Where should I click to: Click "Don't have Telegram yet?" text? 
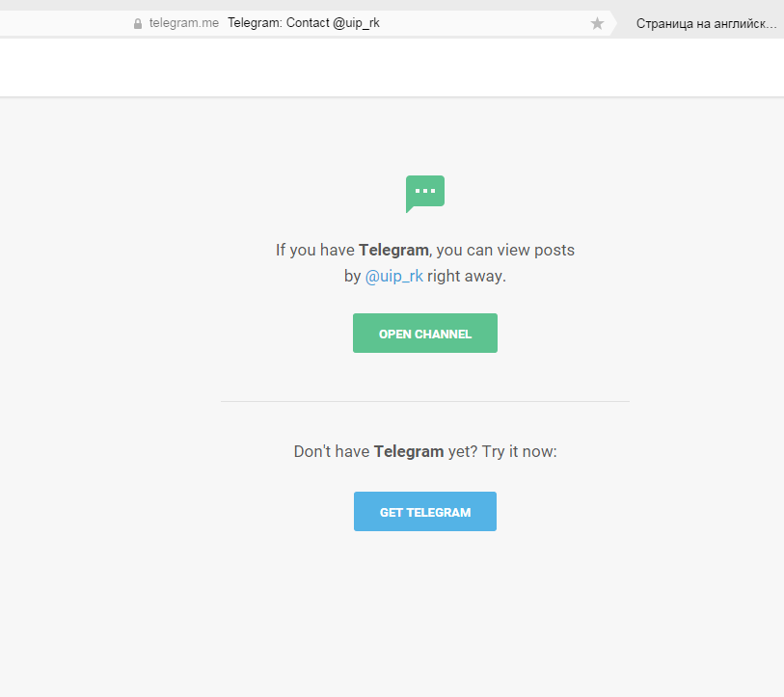coord(386,451)
